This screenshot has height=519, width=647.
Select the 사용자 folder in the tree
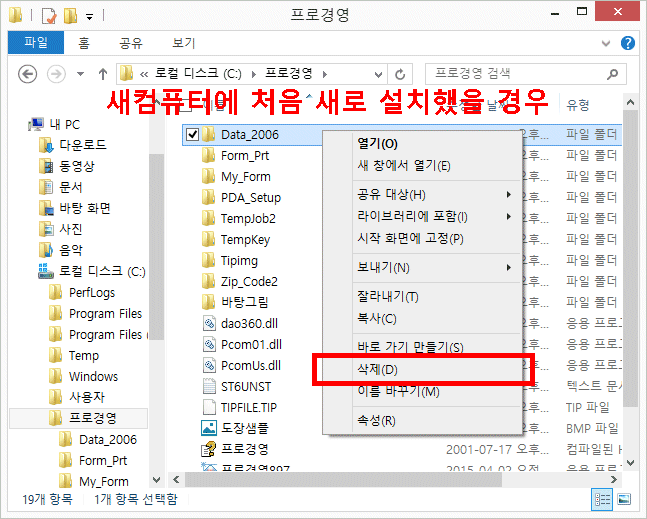(87, 397)
